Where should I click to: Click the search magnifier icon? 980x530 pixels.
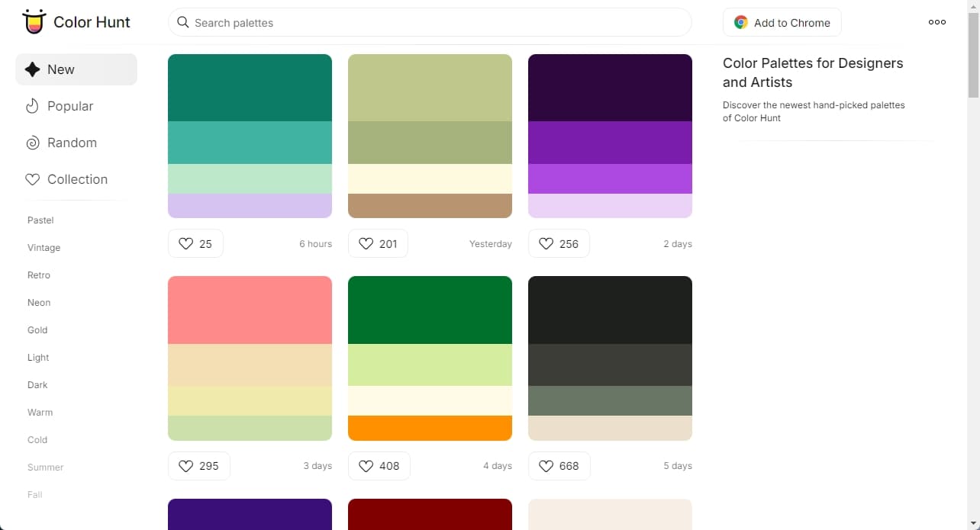(x=182, y=22)
